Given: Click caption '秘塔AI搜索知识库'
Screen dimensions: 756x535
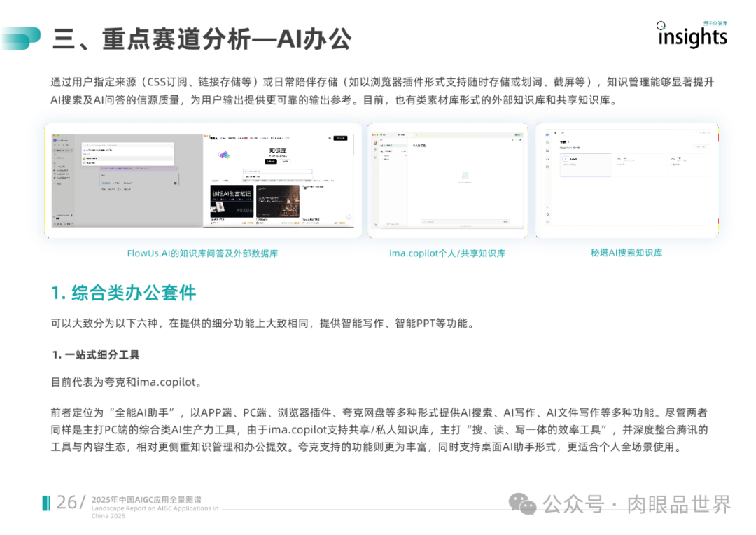Looking at the screenshot, I should (x=626, y=253).
